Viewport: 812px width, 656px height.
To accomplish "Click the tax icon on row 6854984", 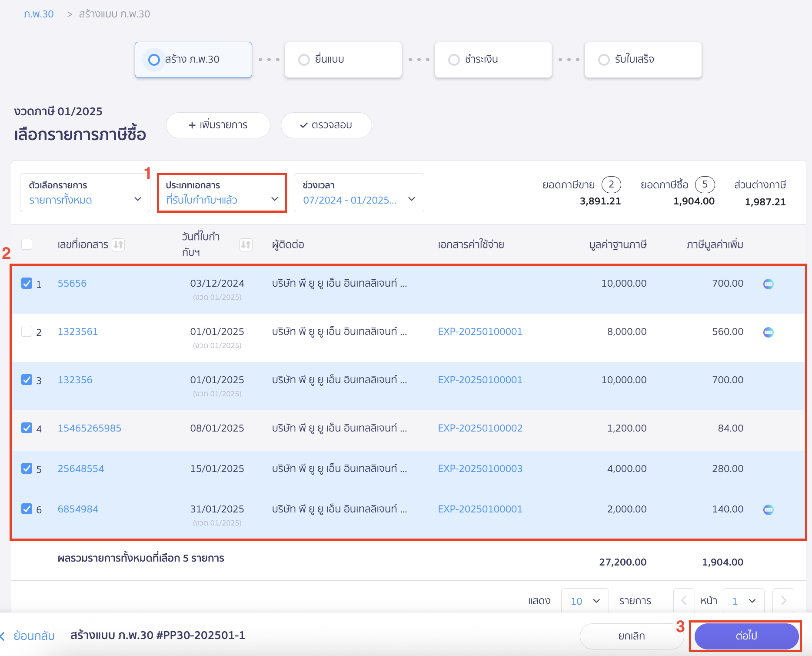I will point(768,510).
